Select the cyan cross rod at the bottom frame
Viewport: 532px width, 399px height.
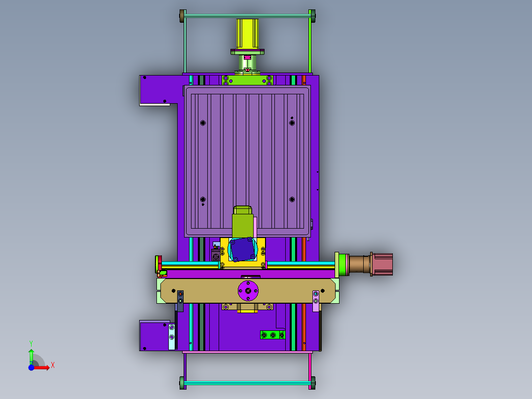[247, 383]
